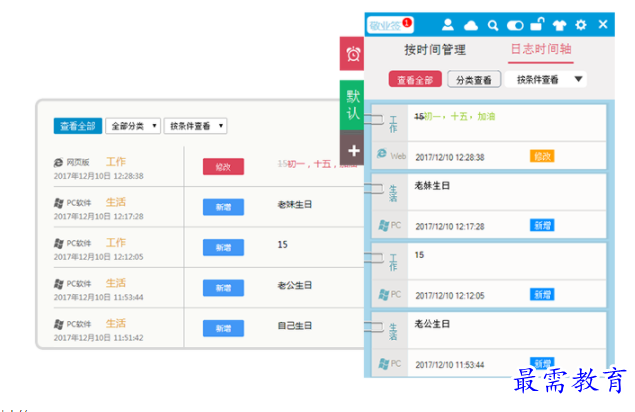This screenshot has width=635, height=412.
Task: Click green note 初一，十五，加油
Action: point(460,117)
